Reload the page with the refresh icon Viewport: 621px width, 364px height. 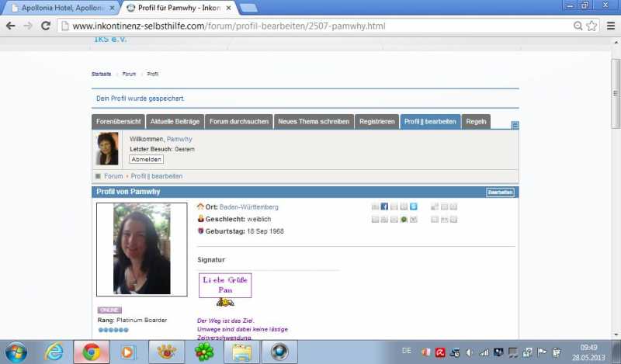click(46, 26)
